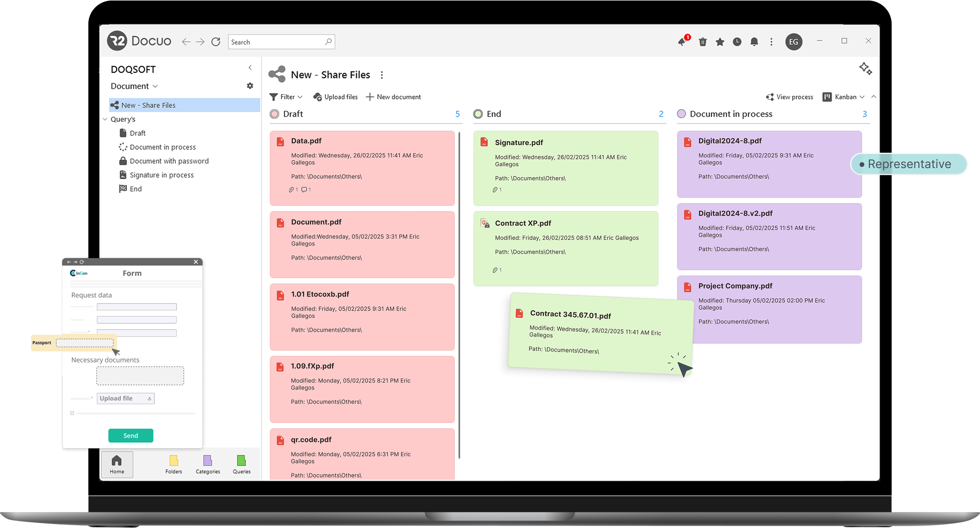Open the trash bin icon
The height and width of the screenshot is (528, 980).
tap(703, 42)
